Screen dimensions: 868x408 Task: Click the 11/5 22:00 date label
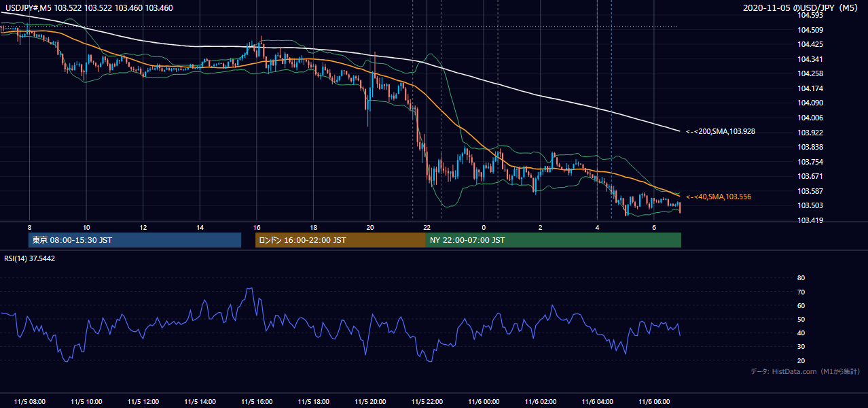tap(427, 401)
